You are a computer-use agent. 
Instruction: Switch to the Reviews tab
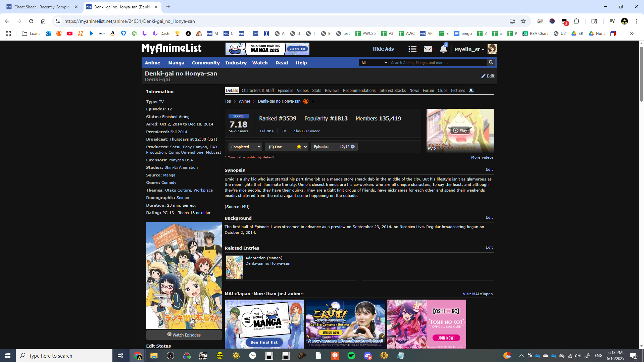(x=332, y=91)
